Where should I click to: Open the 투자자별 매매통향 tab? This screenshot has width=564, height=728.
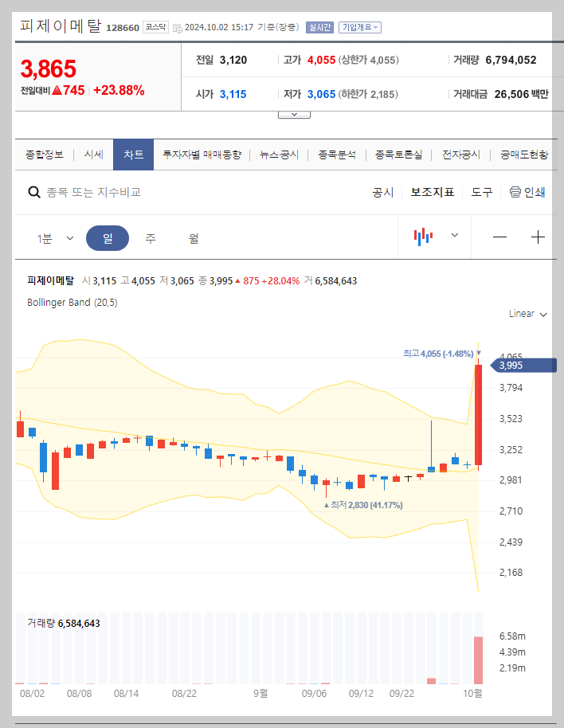(x=203, y=155)
